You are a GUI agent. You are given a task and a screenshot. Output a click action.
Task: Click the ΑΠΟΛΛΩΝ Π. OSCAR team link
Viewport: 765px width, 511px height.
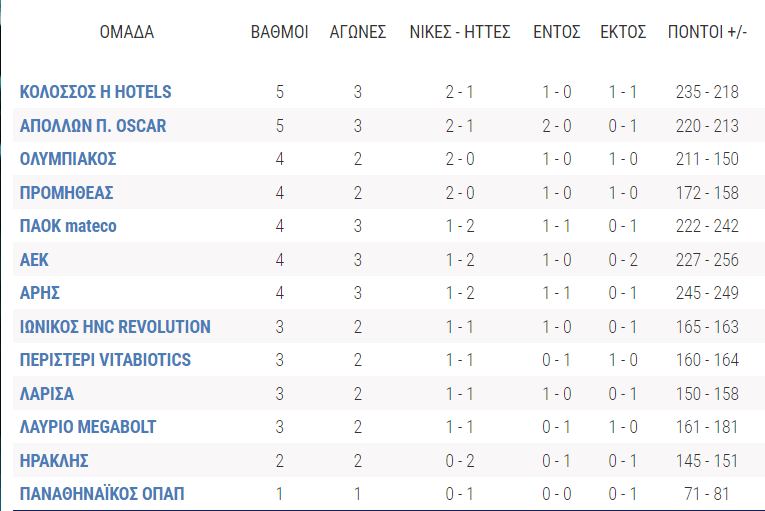pos(93,126)
